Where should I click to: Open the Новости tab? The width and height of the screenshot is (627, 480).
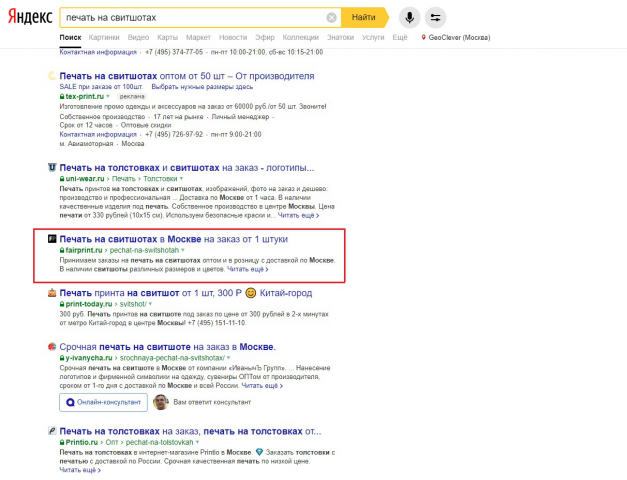coord(233,37)
